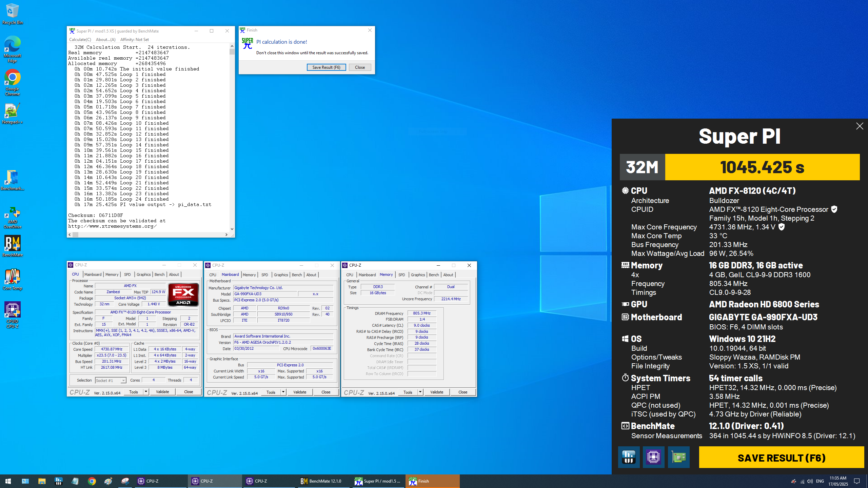Launch Microsoft Edge from the desktop
Screen dimensions: 868x488
coord(12,49)
